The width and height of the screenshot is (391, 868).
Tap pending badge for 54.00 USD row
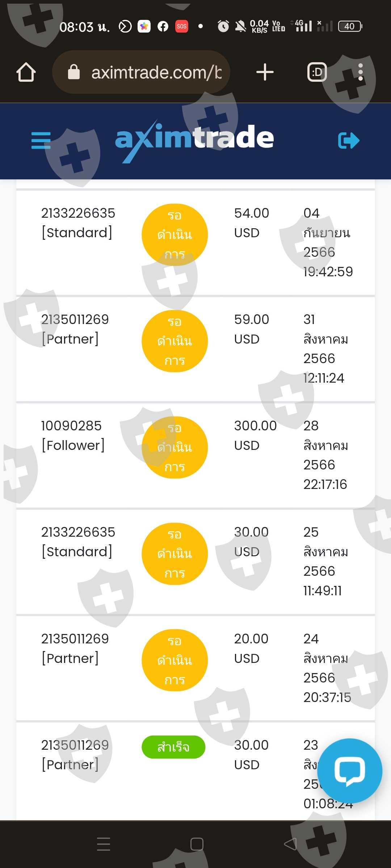175,235
